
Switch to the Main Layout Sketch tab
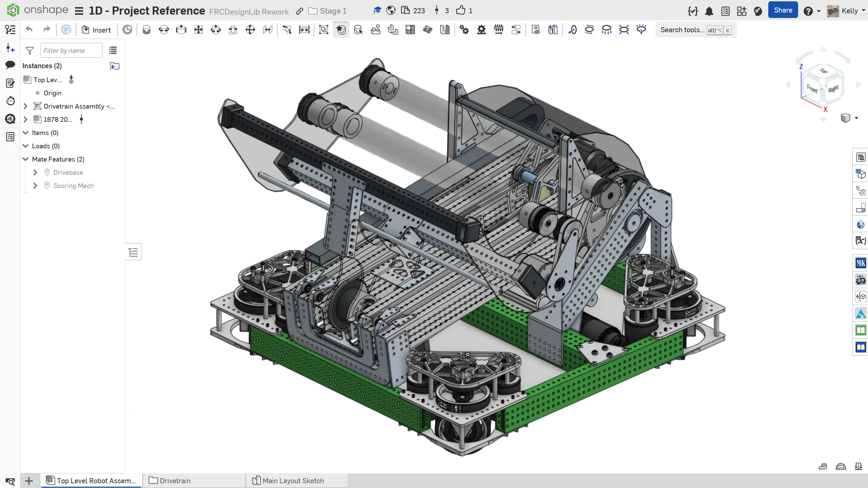click(293, 481)
